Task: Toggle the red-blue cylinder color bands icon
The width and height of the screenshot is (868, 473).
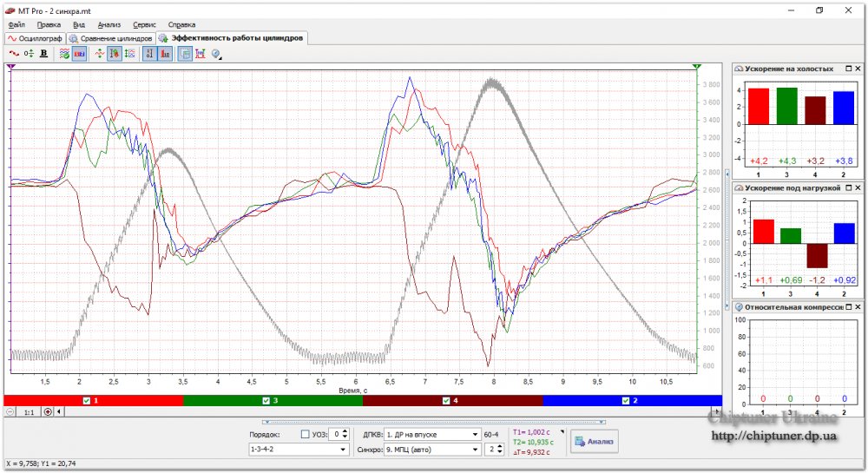Action: click(79, 54)
